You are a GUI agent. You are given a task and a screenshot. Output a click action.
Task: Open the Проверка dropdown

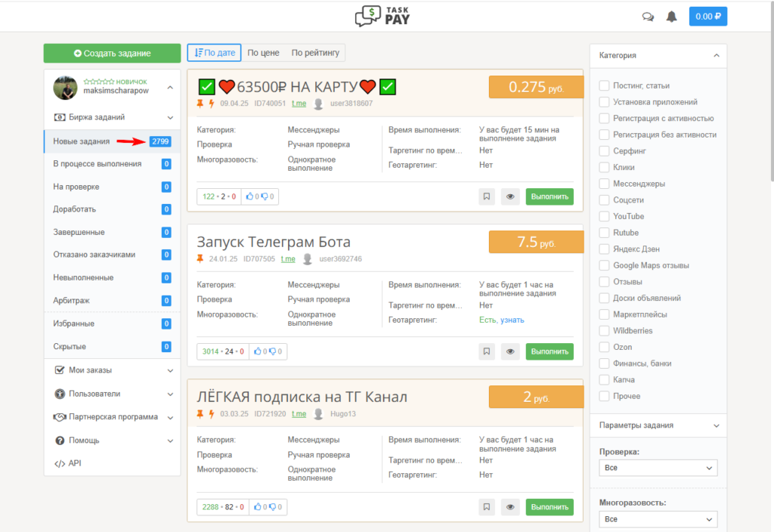658,468
